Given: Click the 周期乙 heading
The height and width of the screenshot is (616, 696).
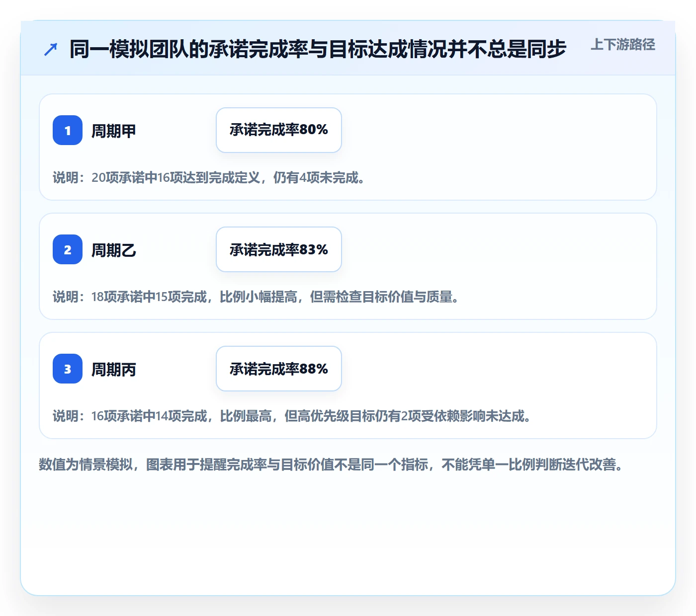Looking at the screenshot, I should pos(114,250).
